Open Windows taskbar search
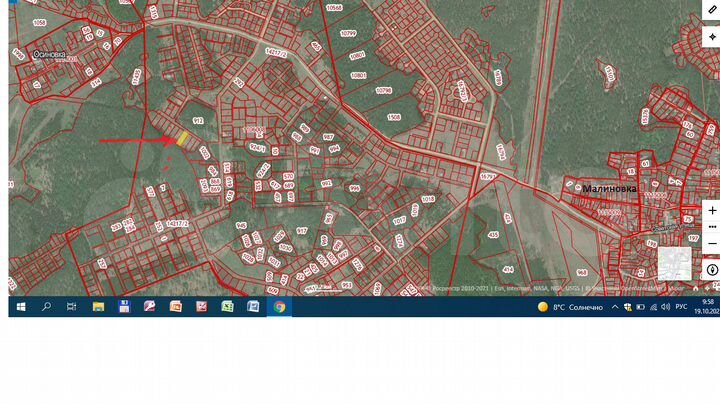 46,307
